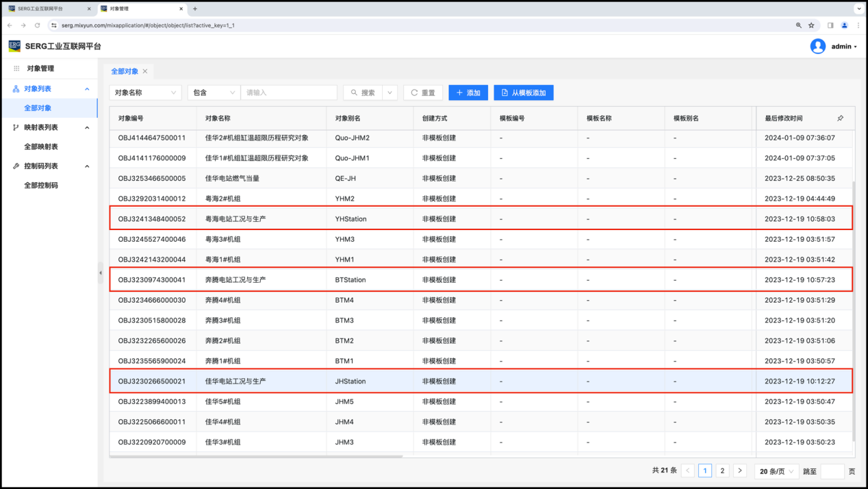
Task: Open the 包含 condition dropdown
Action: pyautogui.click(x=214, y=92)
